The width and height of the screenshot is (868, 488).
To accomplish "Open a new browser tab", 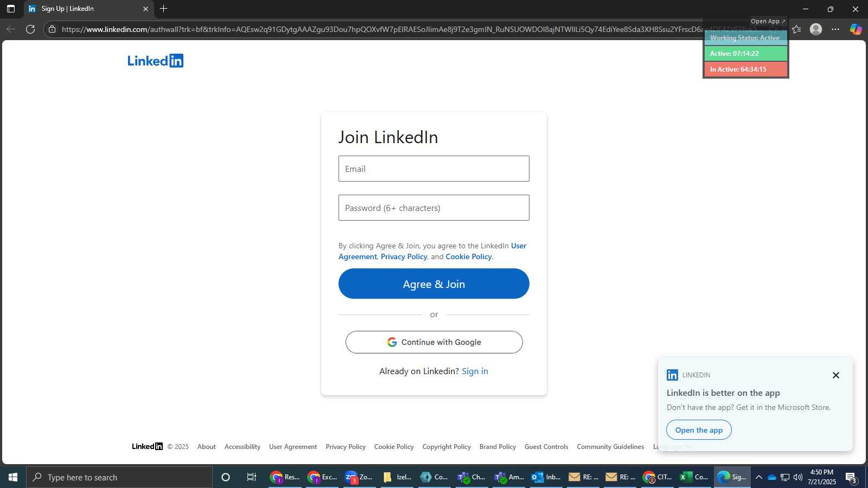I will click(164, 9).
